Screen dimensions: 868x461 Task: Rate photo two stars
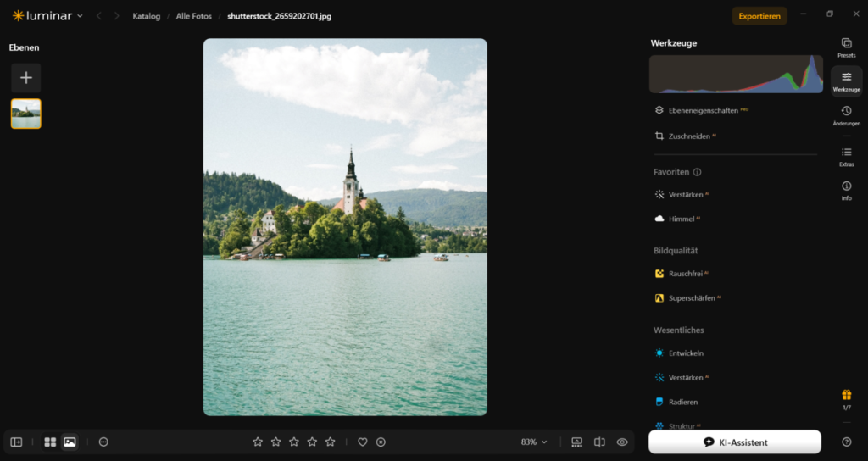point(275,442)
